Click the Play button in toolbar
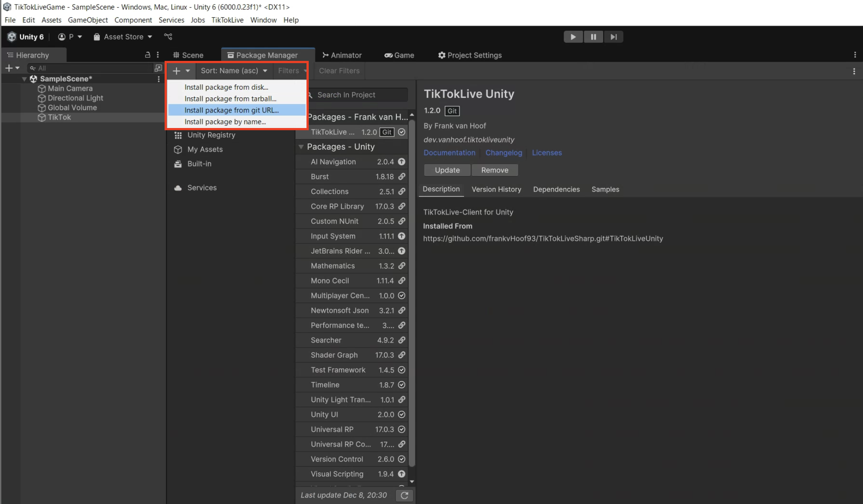863x504 pixels. pyautogui.click(x=573, y=37)
